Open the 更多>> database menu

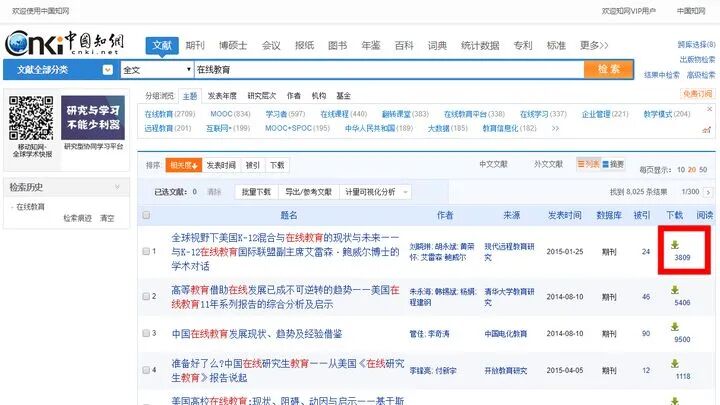pyautogui.click(x=594, y=45)
